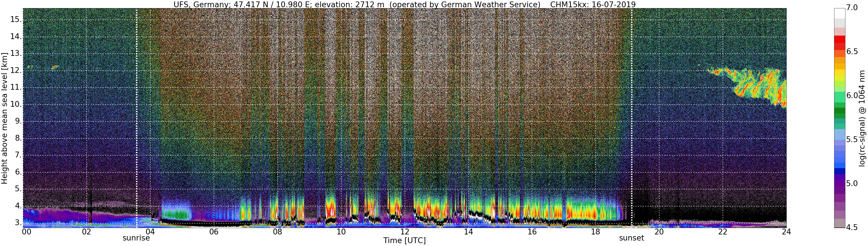Click the x-axis tick label '14'
868x246 pixels.
(x=468, y=232)
